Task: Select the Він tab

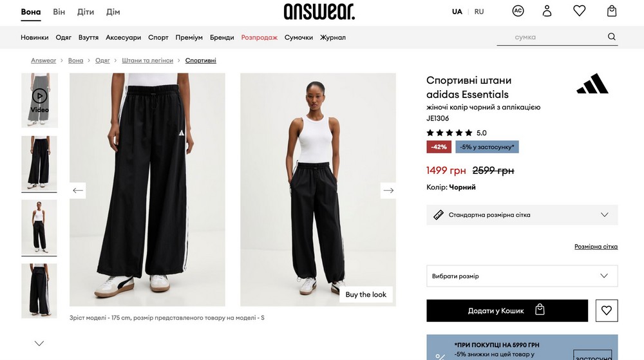Action: pos(59,12)
